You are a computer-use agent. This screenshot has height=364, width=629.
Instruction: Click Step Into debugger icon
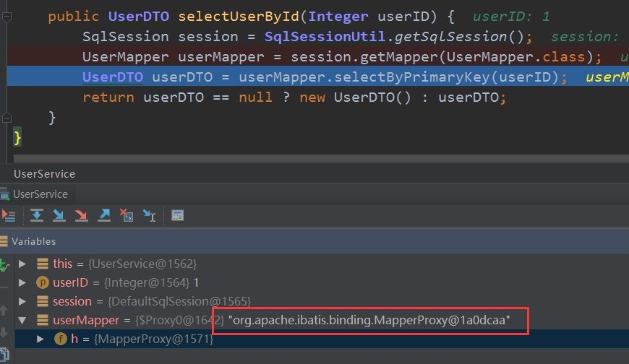(59, 215)
